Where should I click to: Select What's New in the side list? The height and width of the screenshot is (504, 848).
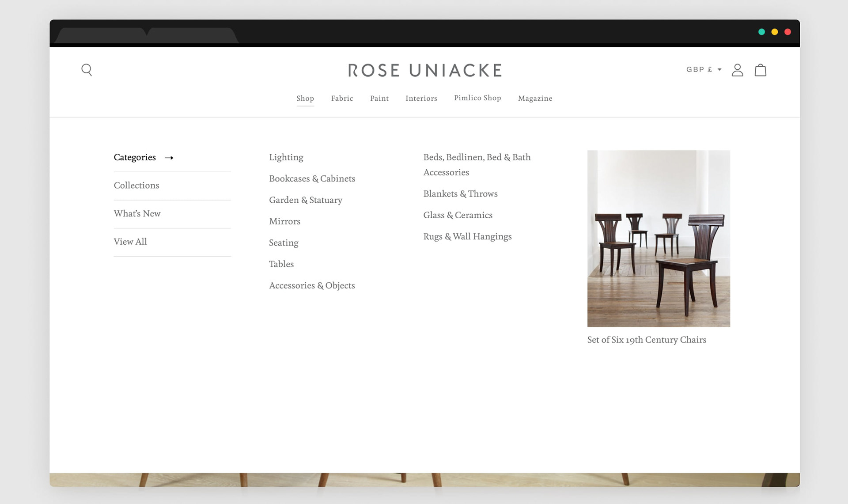pos(137,213)
